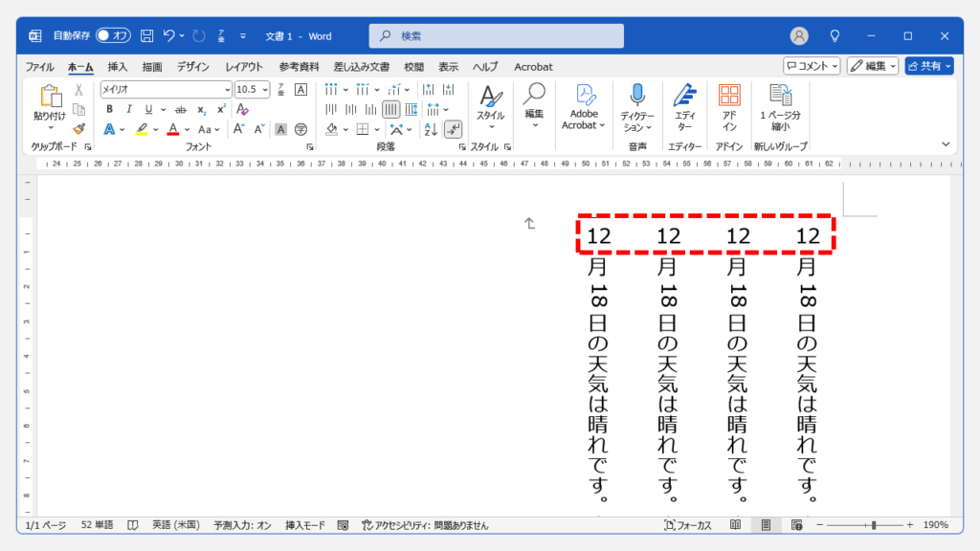This screenshot has width=980, height=551.
Task: Toggle Italic formatting
Action: pyautogui.click(x=129, y=109)
